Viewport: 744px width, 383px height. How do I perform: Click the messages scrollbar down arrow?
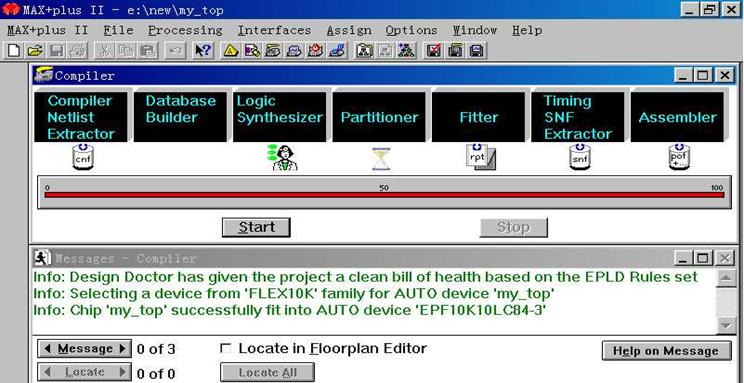726,325
